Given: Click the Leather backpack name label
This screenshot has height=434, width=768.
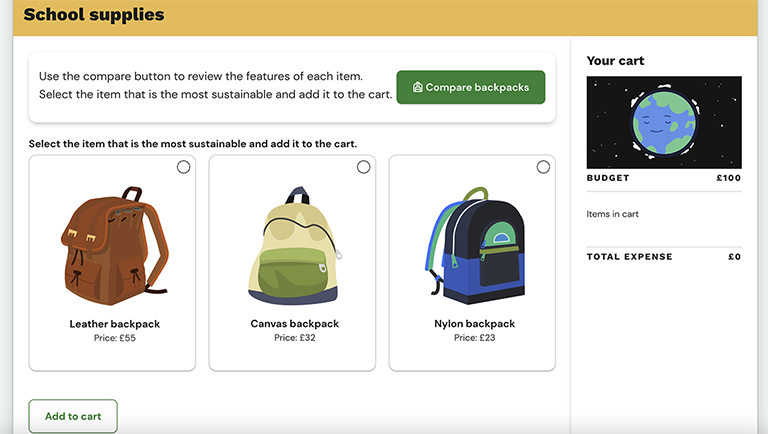Looking at the screenshot, I should pyautogui.click(x=115, y=324).
